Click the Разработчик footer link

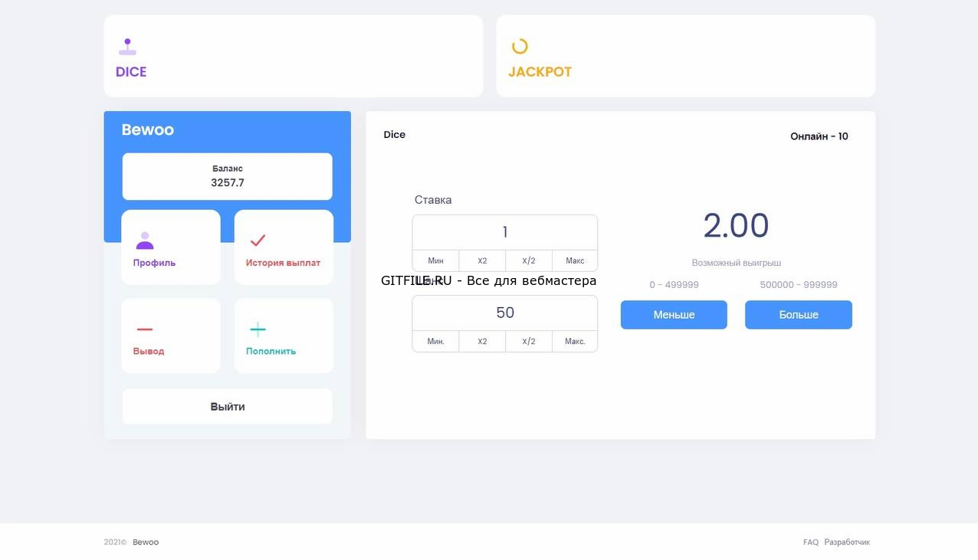(x=847, y=542)
